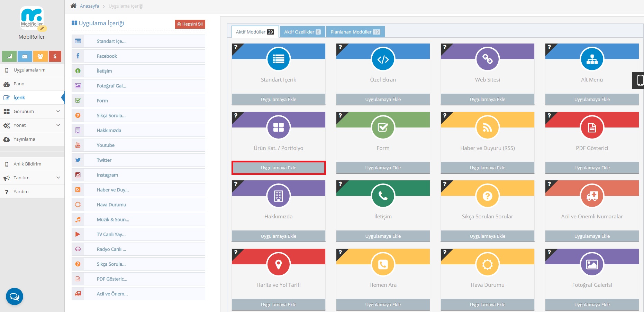Click the PDF Gösterici document icon
This screenshot has width=644, height=312.
592,127
